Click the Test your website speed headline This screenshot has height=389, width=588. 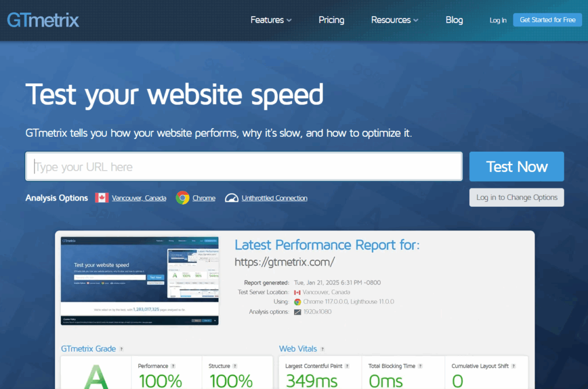click(175, 94)
